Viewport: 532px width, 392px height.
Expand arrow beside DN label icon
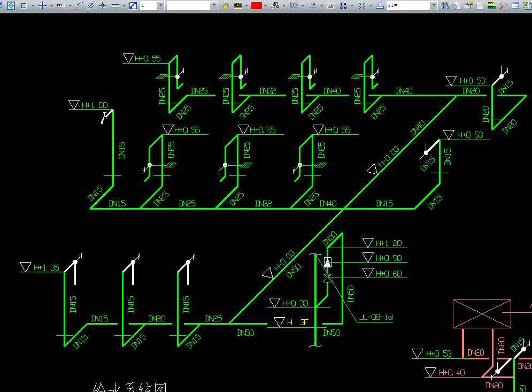coord(303,6)
